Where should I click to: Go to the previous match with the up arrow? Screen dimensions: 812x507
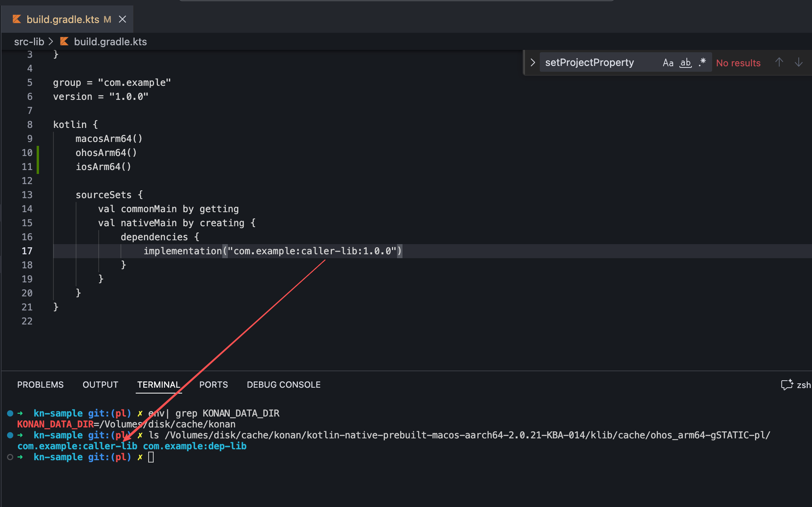pyautogui.click(x=779, y=62)
